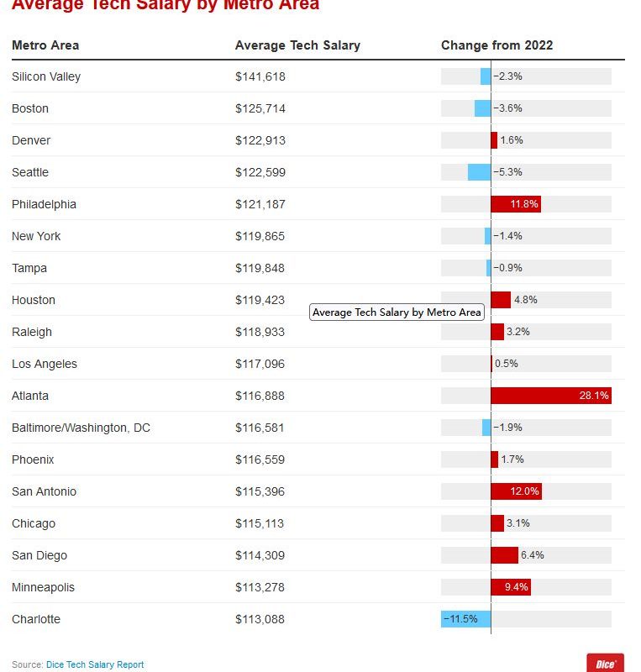Click Boston's $125,714 salary cell
The width and height of the screenshot is (641, 672).
coord(260,108)
